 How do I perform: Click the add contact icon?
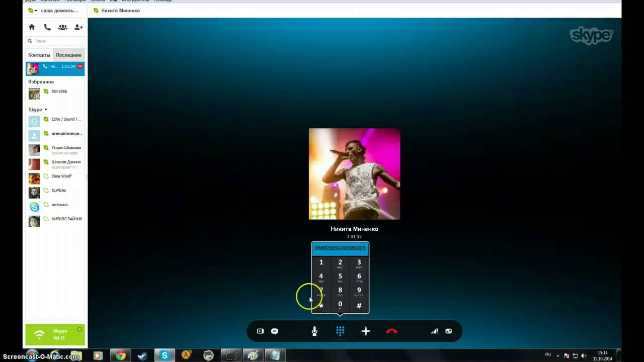coord(78,27)
